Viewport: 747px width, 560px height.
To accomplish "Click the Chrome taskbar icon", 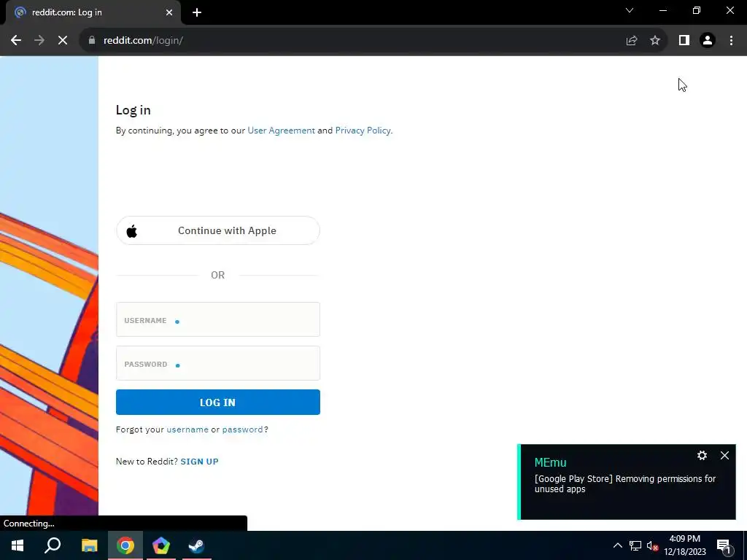I will tap(125, 545).
